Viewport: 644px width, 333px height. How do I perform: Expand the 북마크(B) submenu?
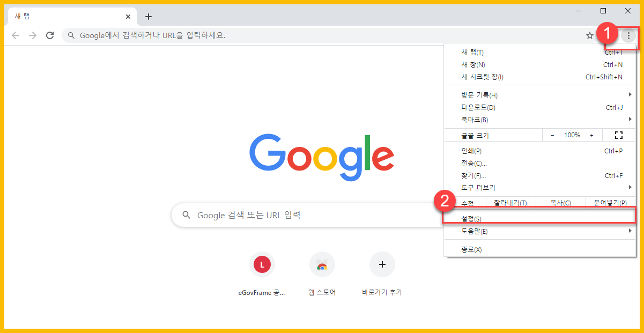[540, 120]
